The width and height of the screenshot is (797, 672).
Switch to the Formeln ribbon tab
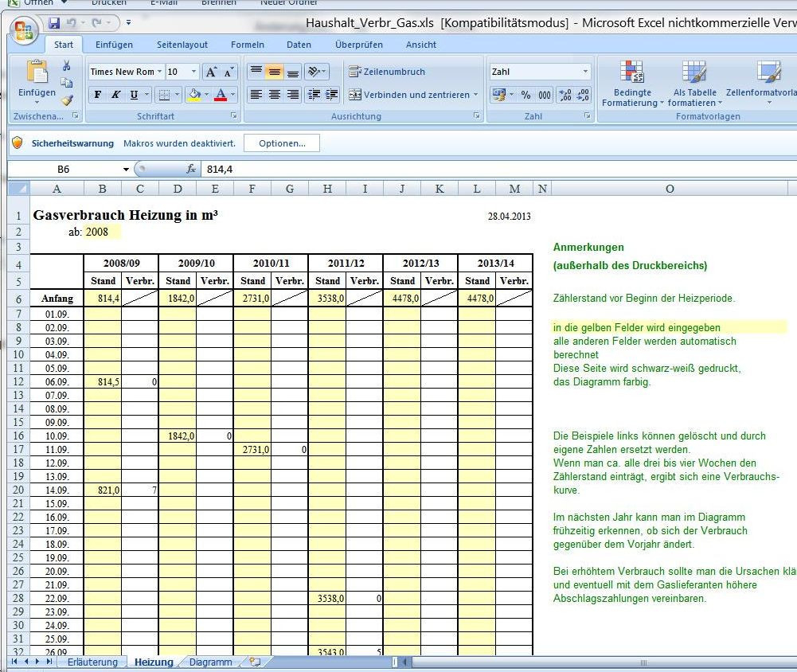pyautogui.click(x=247, y=45)
